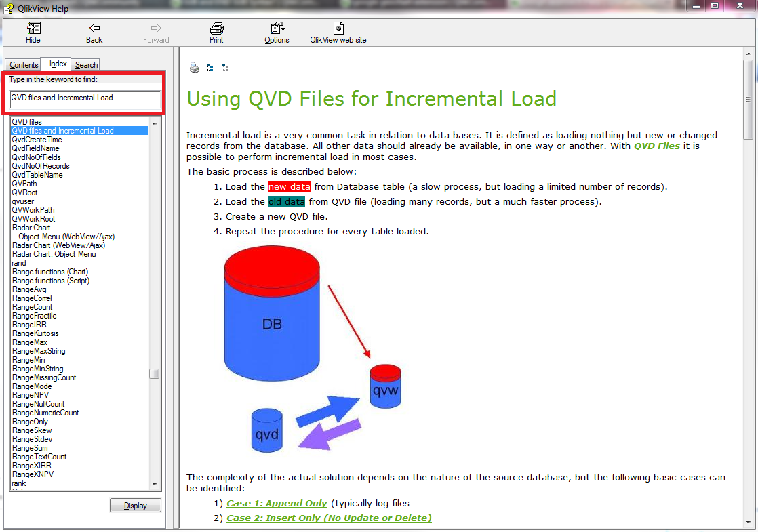
Task: Click the Display button
Action: coord(136,506)
